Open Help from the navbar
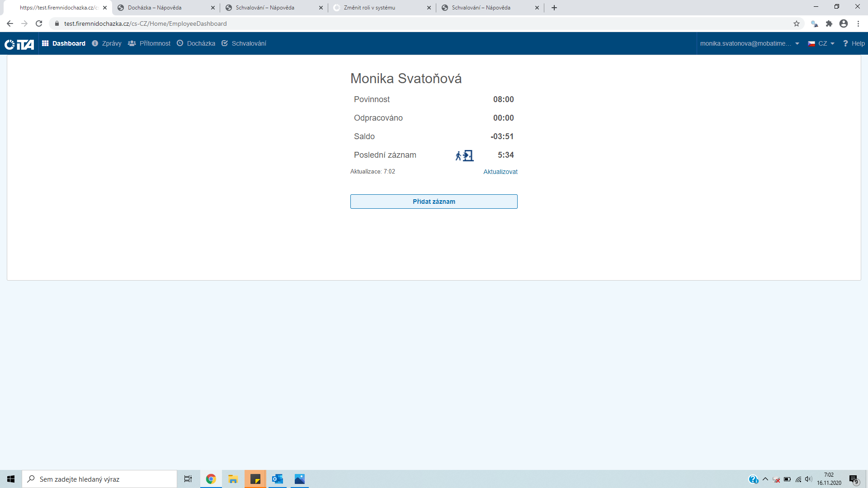 [854, 43]
